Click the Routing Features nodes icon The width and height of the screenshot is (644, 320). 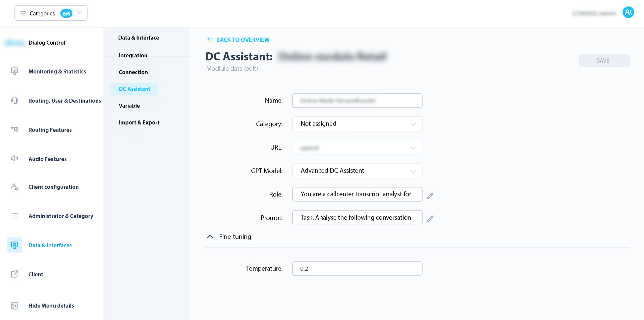tap(14, 129)
